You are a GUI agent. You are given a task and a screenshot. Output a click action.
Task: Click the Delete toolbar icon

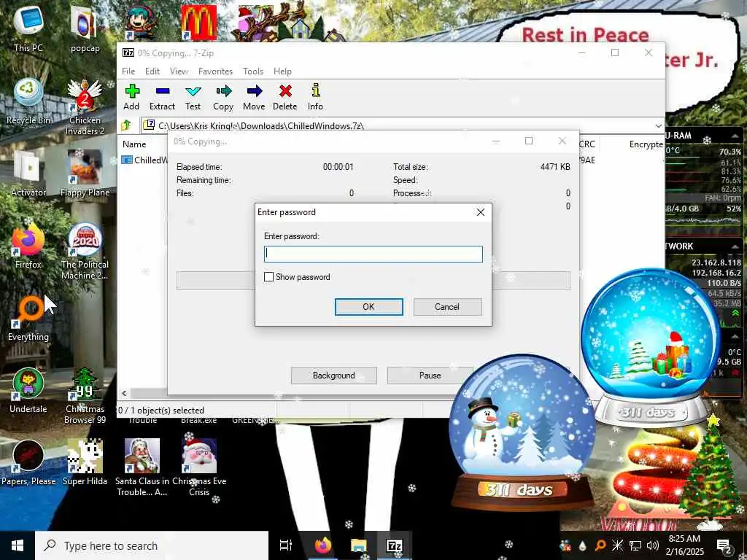285,98
